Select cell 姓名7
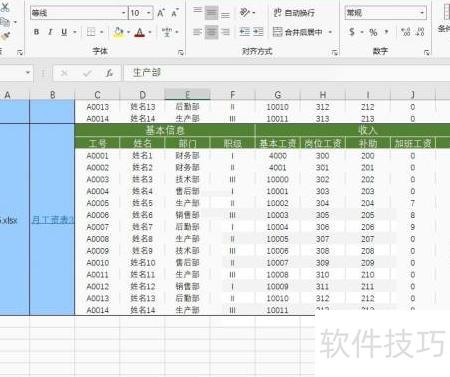Screen dimensions: 450x377 tap(142, 227)
